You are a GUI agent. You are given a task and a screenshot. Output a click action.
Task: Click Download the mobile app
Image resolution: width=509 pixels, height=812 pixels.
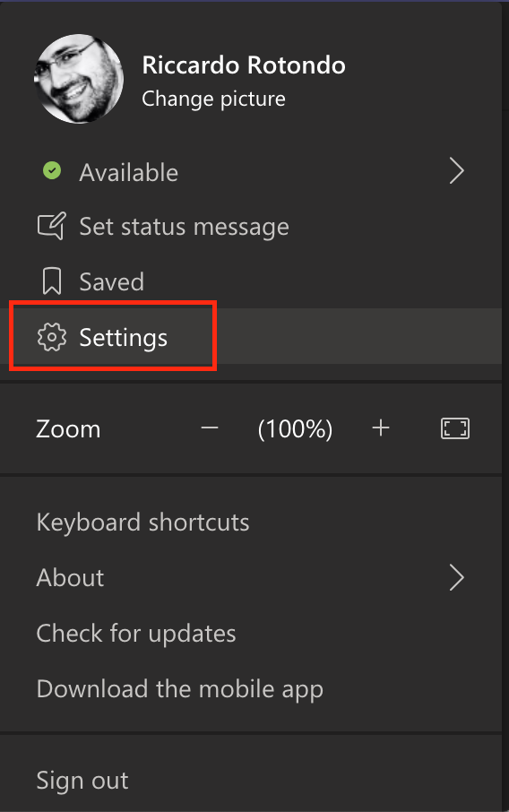[180, 689]
